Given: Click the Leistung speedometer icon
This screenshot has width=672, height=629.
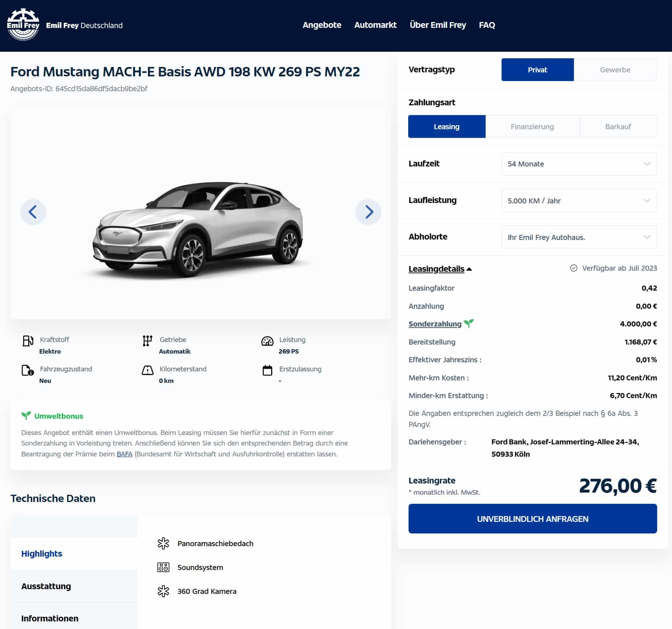Looking at the screenshot, I should (267, 341).
